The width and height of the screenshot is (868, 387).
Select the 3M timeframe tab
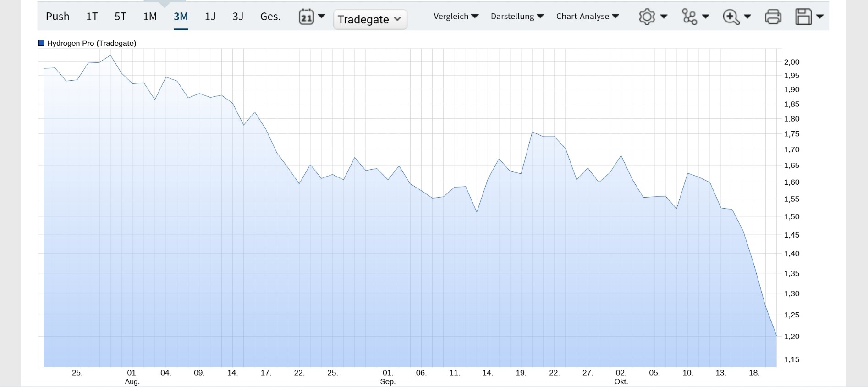pos(181,17)
